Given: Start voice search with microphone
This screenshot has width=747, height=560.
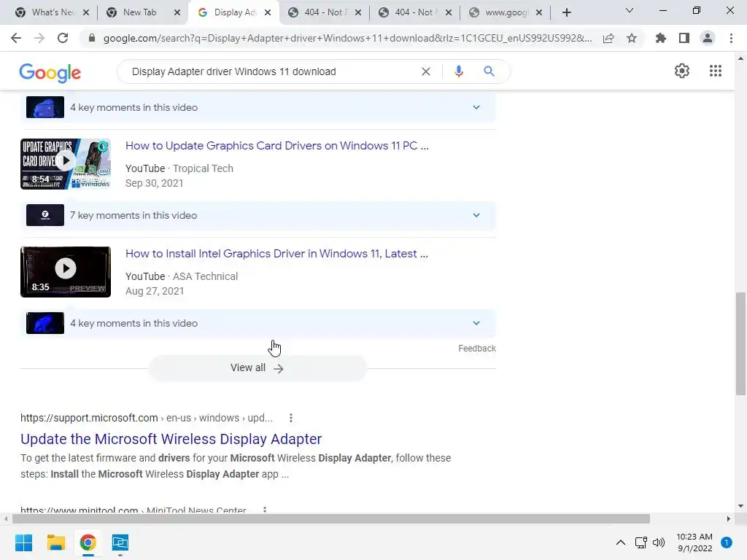Looking at the screenshot, I should (x=458, y=71).
